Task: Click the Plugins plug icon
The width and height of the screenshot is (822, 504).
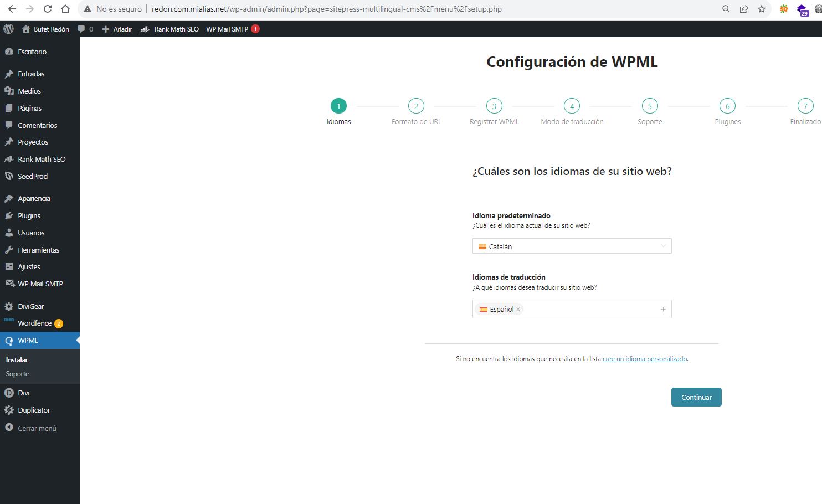Action: [9, 215]
